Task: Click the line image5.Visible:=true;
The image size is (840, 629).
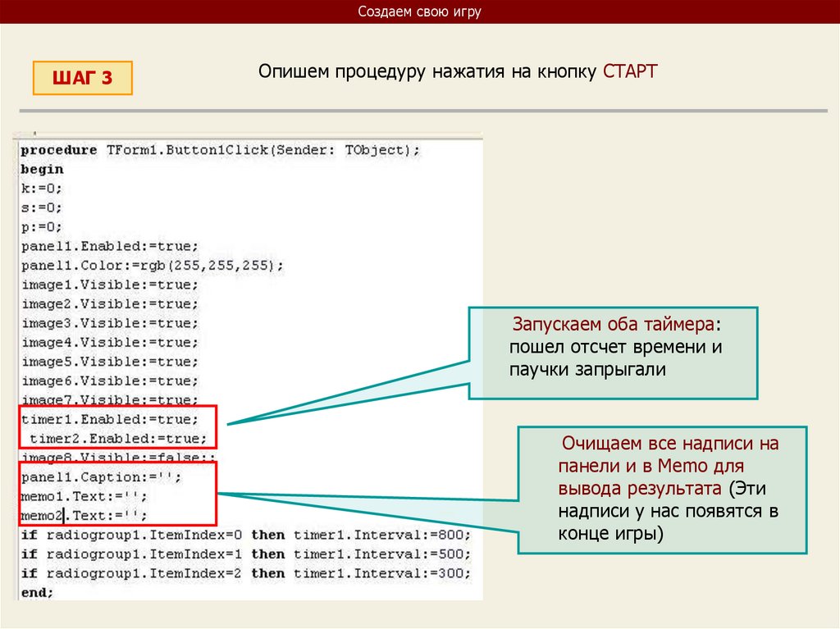Action: click(x=110, y=362)
